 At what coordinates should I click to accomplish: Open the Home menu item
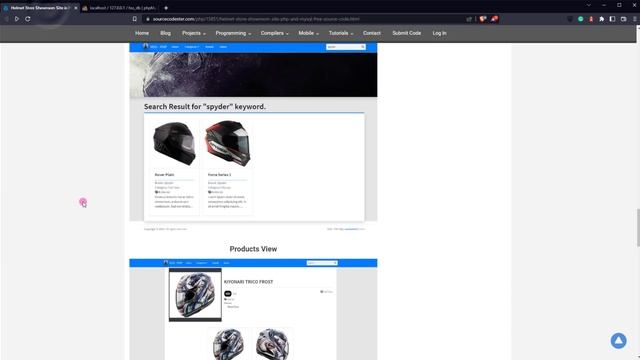click(142, 33)
